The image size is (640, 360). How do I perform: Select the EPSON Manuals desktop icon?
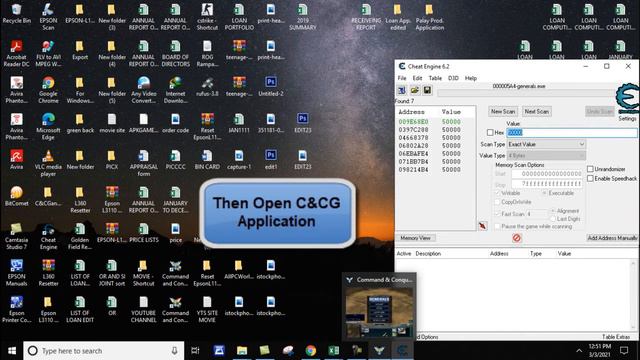pos(16,273)
